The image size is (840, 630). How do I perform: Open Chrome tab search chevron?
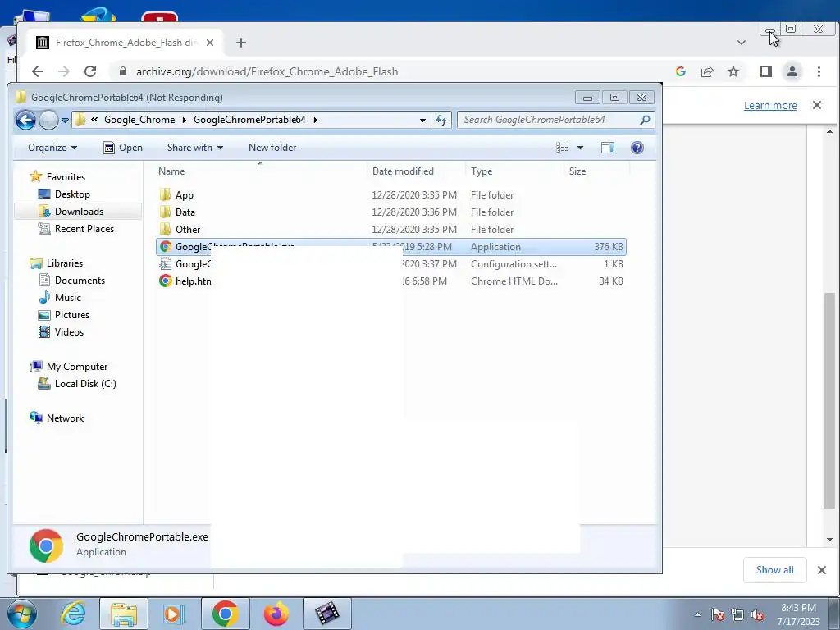pos(742,43)
